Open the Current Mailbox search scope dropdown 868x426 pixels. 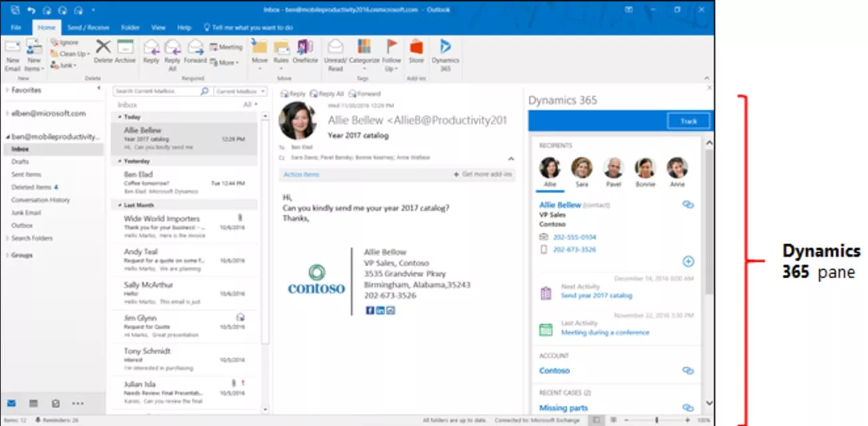[240, 91]
